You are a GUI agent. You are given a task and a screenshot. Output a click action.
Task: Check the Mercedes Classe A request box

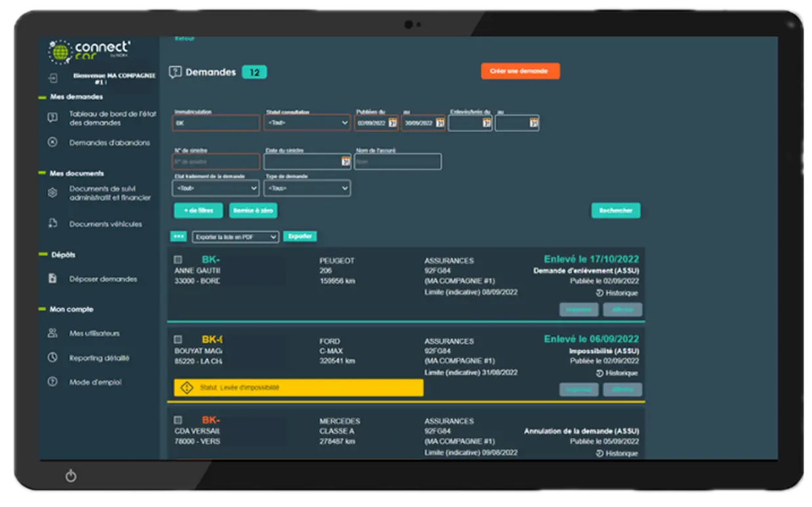click(178, 420)
